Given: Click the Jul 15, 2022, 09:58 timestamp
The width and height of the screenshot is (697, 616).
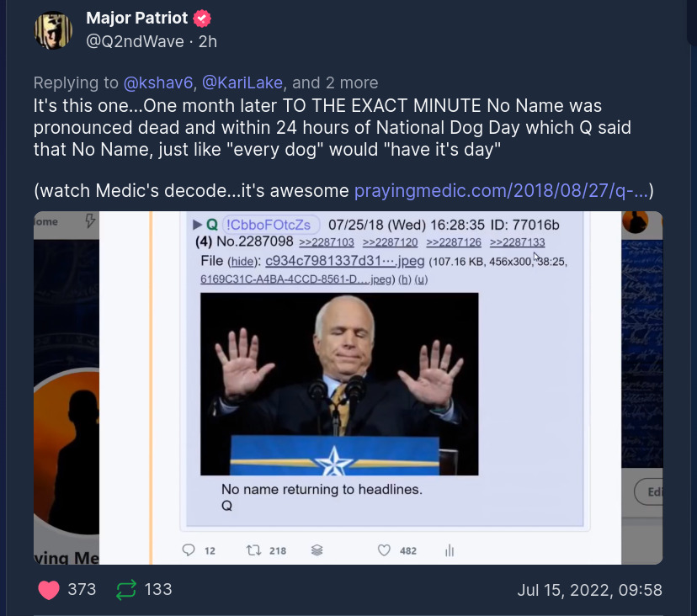Looking at the screenshot, I should pos(589,590).
